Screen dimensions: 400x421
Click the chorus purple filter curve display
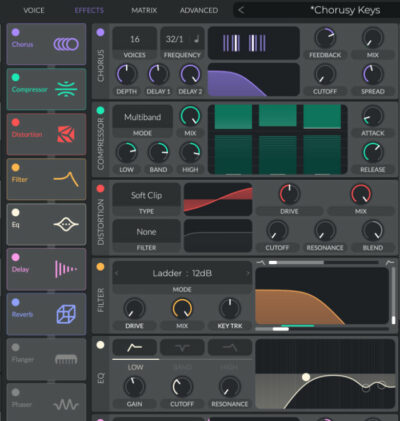pyautogui.click(x=254, y=80)
